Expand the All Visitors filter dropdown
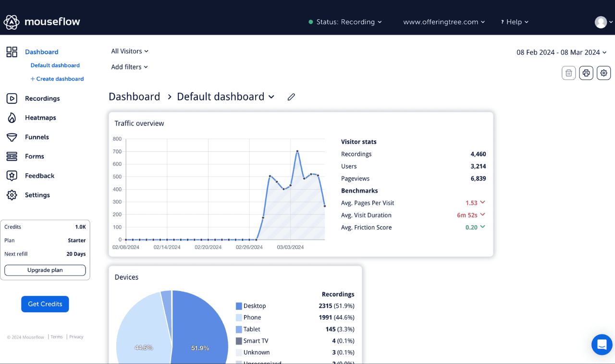Image resolution: width=615 pixels, height=364 pixels. pos(129,51)
